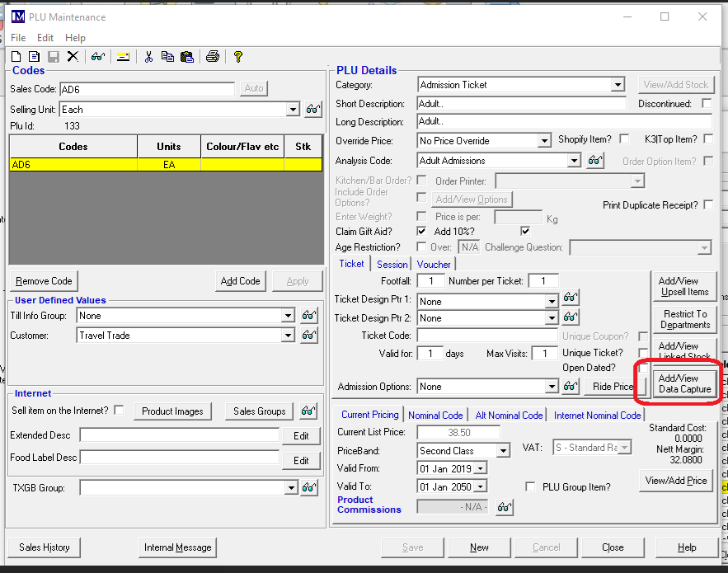The width and height of the screenshot is (728, 573).
Task: Click the glasses find icon in toolbar
Action: point(98,57)
